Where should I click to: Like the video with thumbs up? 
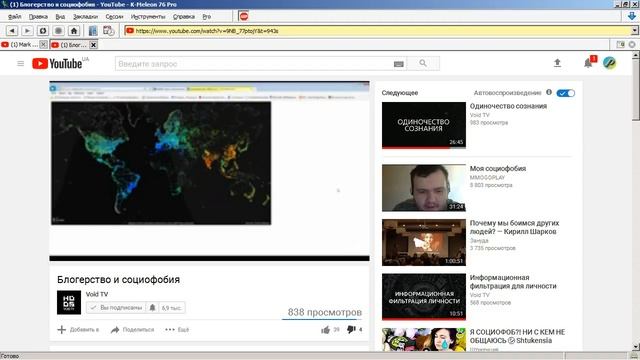pos(325,330)
